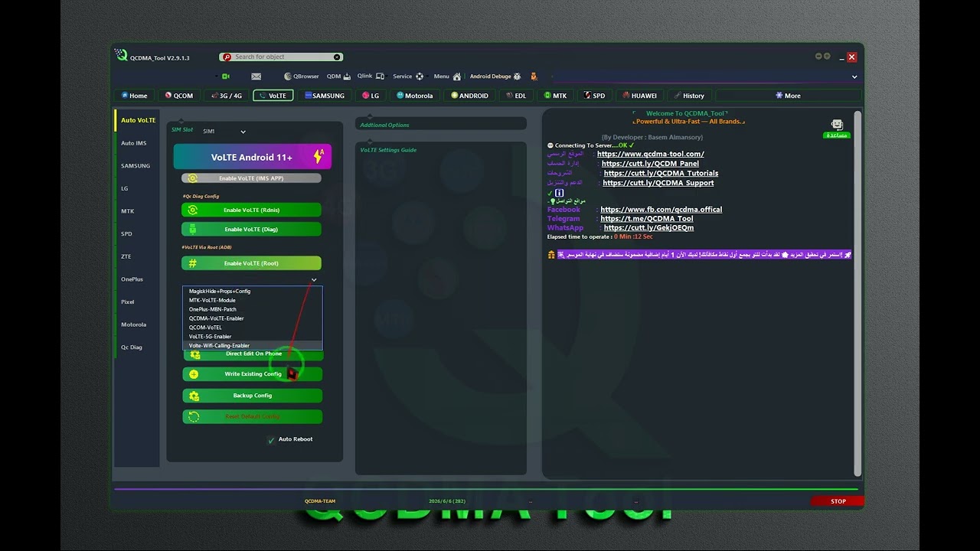Open the cutt.ly/QCDMA_Tutorials link
The image size is (980, 551).
tap(661, 173)
